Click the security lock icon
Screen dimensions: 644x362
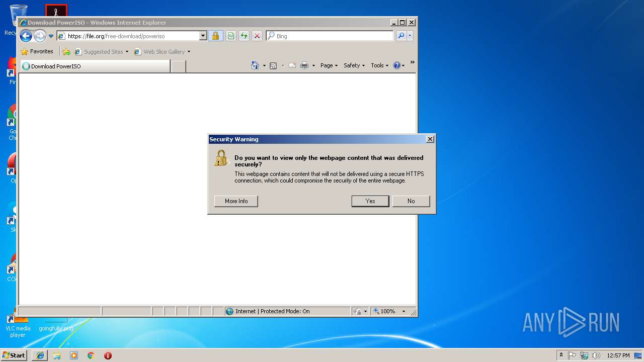pyautogui.click(x=215, y=36)
